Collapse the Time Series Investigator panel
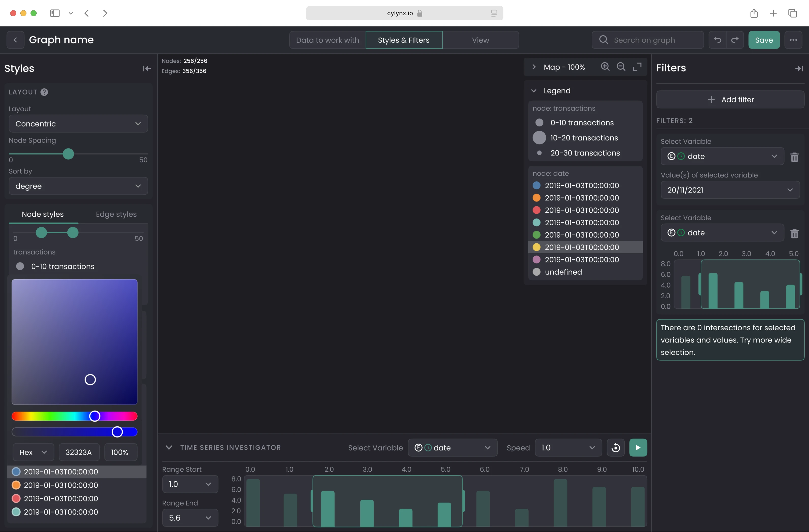 coord(169,447)
